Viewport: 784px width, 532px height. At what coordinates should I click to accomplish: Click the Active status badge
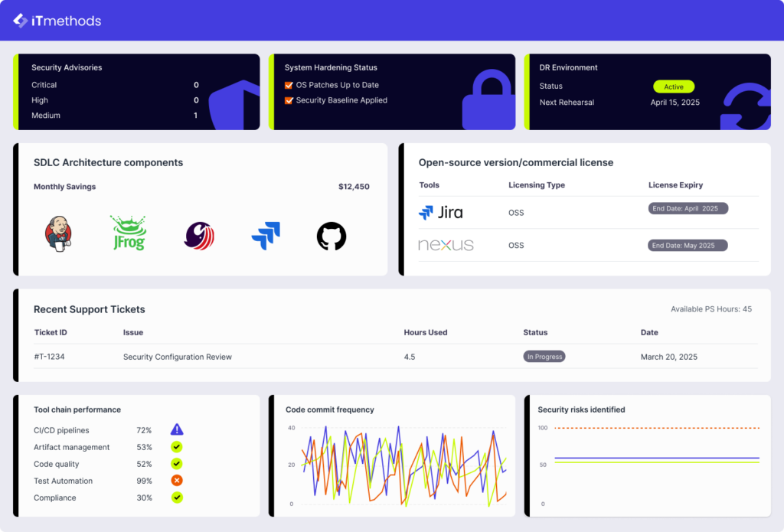[673, 86]
